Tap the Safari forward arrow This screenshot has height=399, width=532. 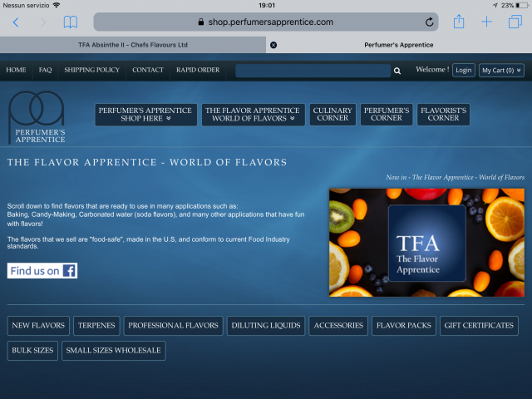click(43, 22)
